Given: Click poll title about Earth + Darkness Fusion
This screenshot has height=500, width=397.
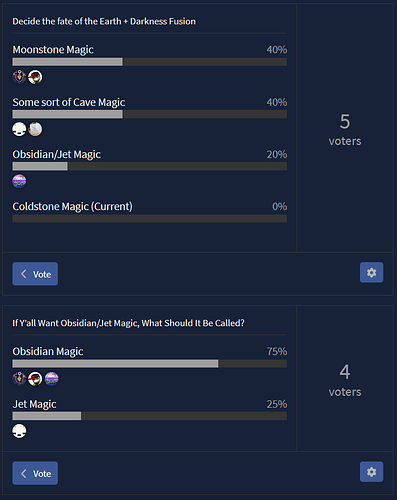Looking at the screenshot, I should [104, 21].
